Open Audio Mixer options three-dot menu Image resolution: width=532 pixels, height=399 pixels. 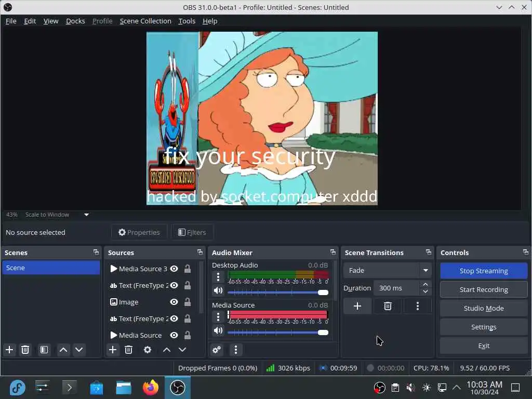coord(236,350)
